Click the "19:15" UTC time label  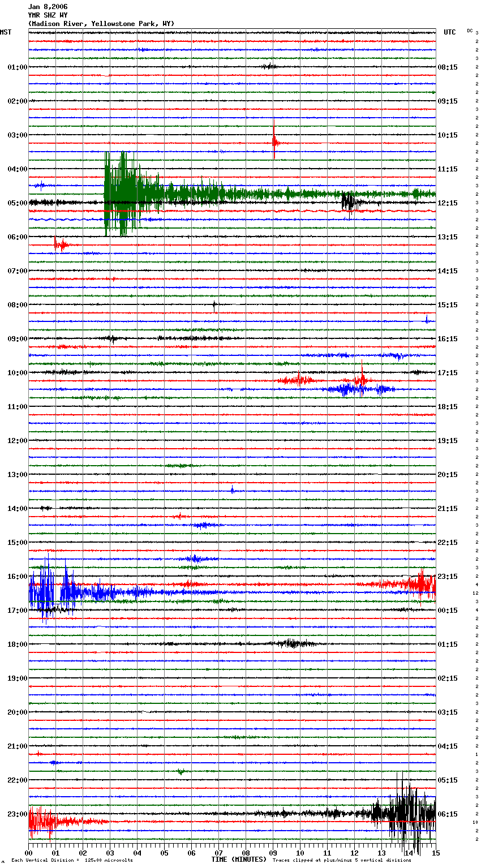(x=448, y=441)
